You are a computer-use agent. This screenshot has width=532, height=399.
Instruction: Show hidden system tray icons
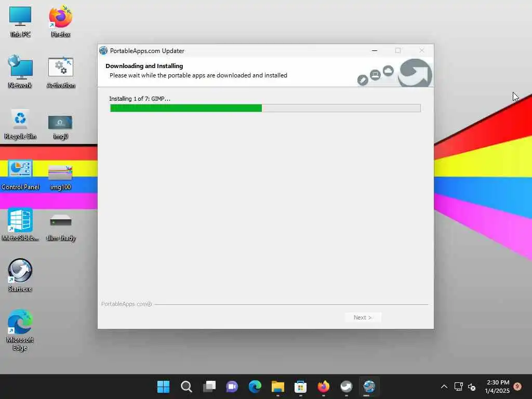(x=444, y=387)
